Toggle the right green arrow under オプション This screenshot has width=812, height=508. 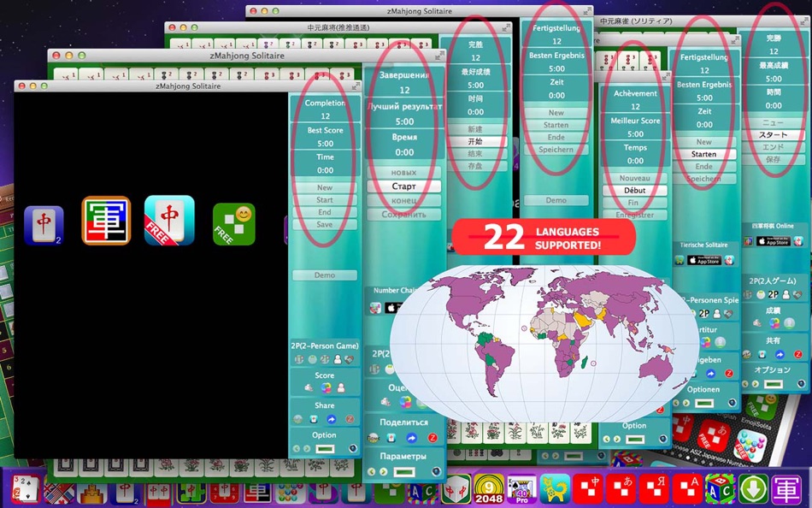756,383
